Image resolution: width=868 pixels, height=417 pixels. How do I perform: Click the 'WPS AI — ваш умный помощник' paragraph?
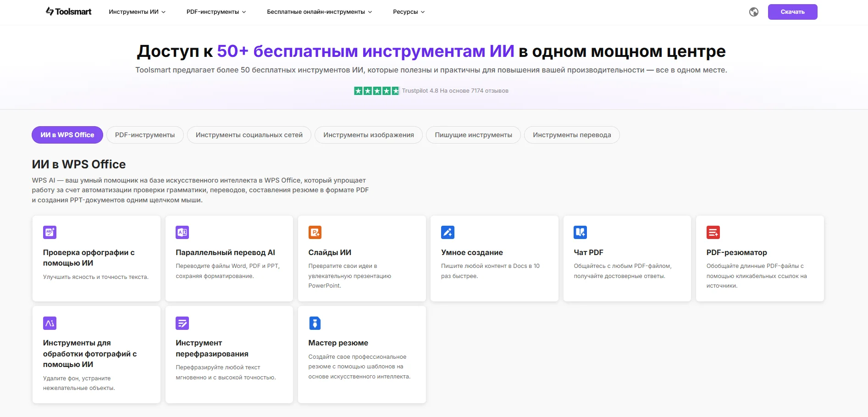coord(200,190)
